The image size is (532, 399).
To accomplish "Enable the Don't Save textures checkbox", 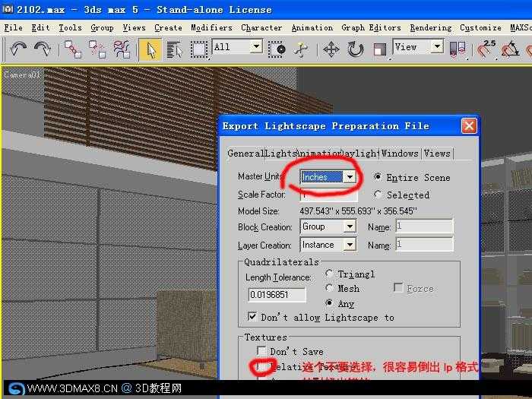I will click(x=261, y=351).
